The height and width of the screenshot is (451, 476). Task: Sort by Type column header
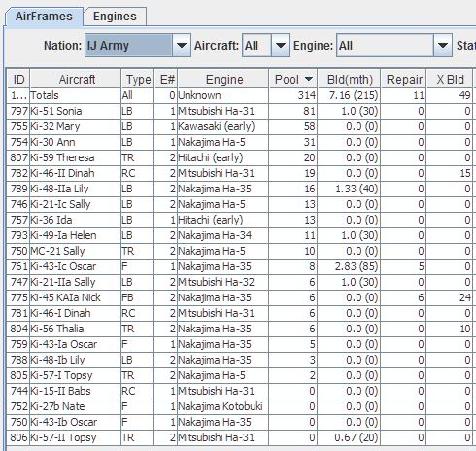click(138, 80)
